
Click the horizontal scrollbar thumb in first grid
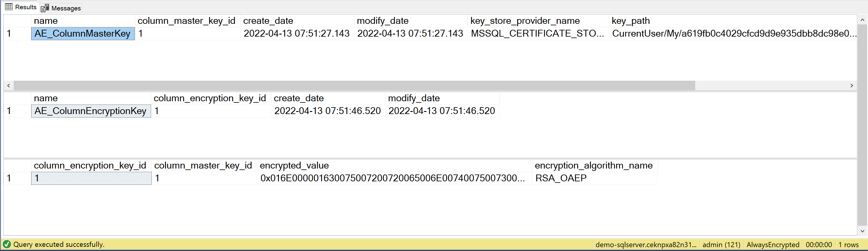[x=354, y=86]
